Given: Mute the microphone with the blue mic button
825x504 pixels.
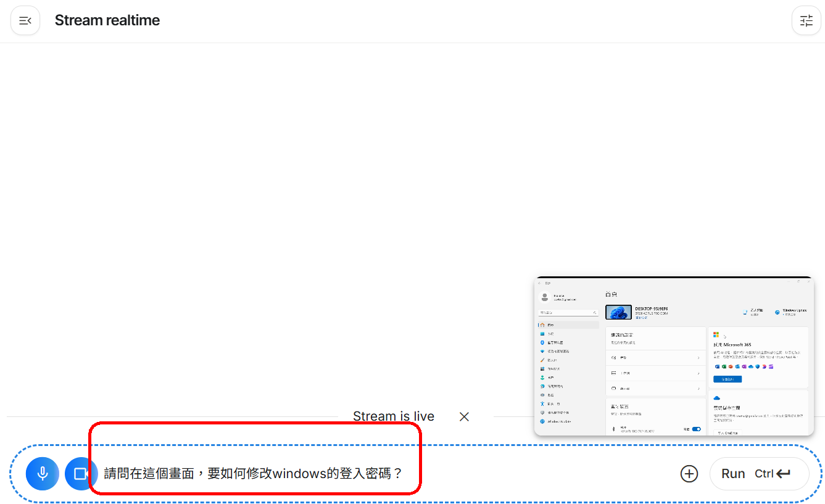Looking at the screenshot, I should 43,474.
